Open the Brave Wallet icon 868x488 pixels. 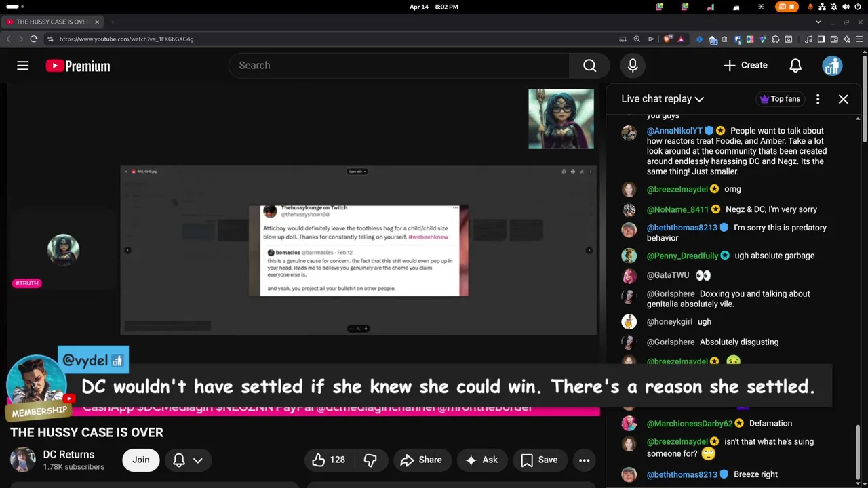pos(834,39)
